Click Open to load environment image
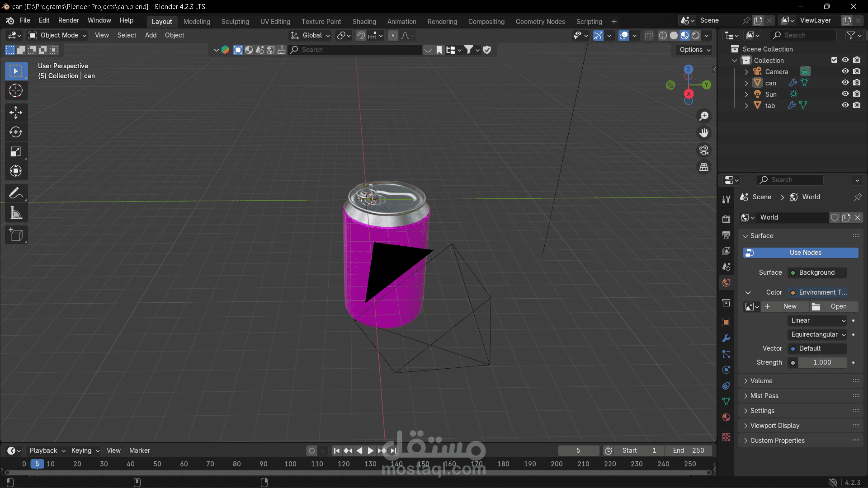868x488 pixels. click(x=834, y=306)
